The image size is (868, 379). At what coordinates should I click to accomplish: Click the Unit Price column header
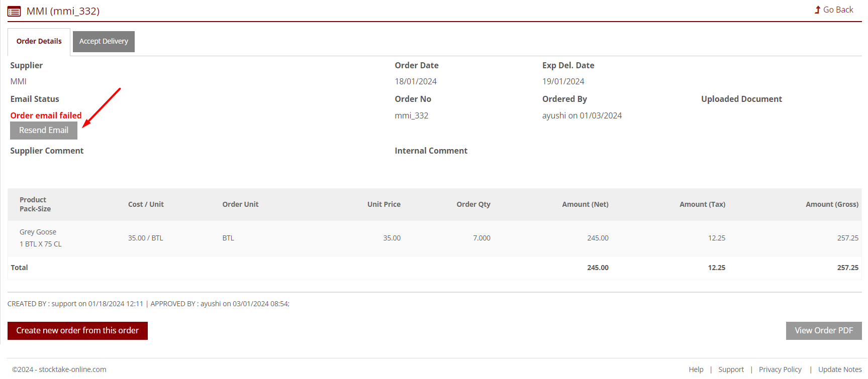(383, 204)
